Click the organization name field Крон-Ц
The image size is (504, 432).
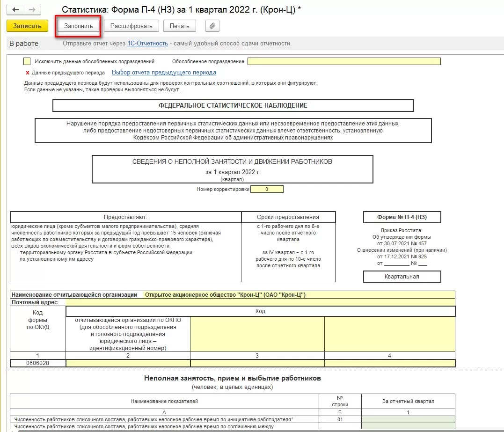[299, 295]
